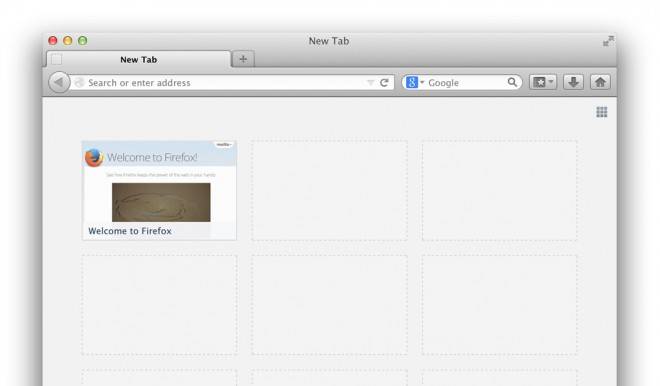Open the Welcome to Firefox thumbnail

[x=160, y=191]
